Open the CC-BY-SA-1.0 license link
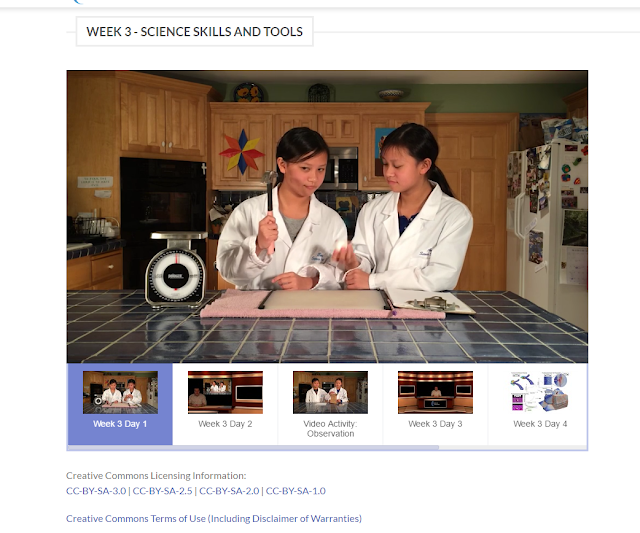This screenshot has width=640, height=533. [296, 491]
